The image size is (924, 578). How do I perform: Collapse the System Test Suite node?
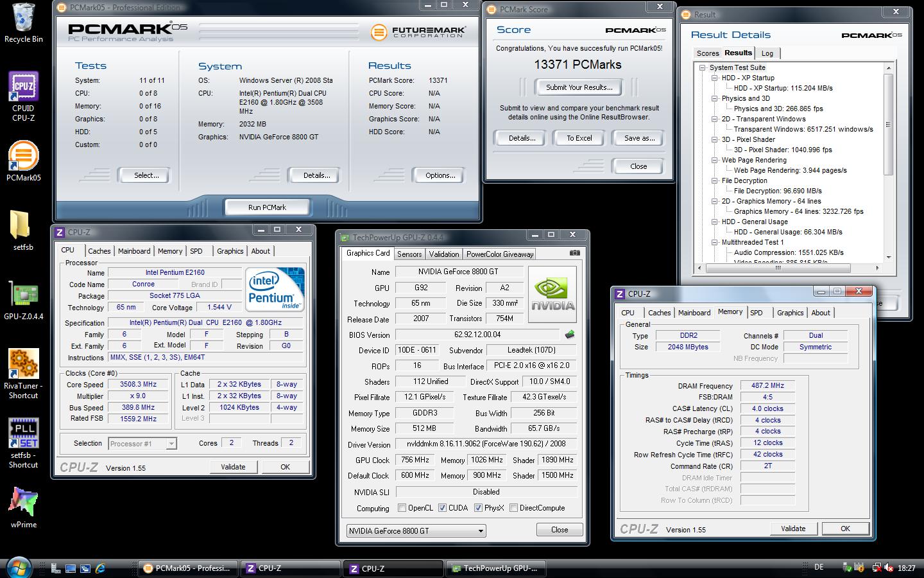pyautogui.click(x=703, y=67)
